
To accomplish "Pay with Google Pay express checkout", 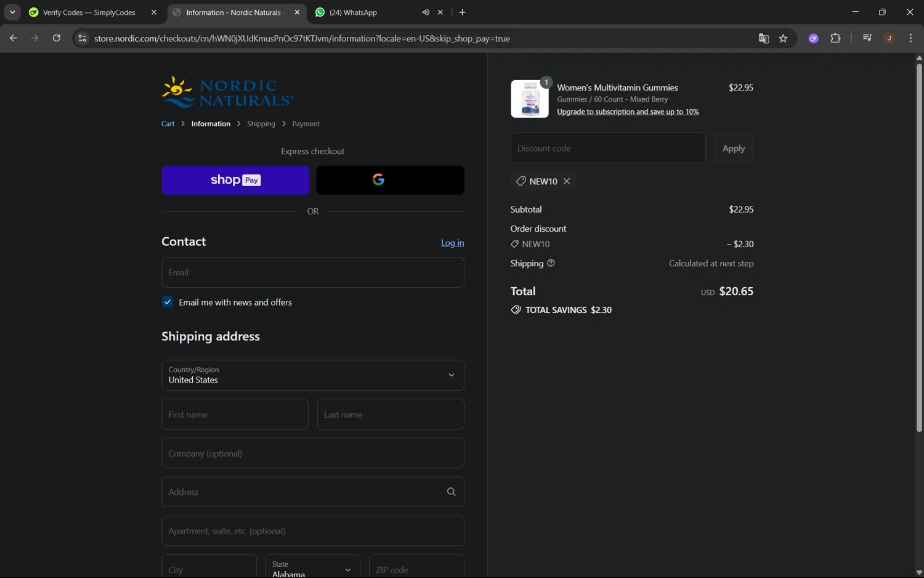I will tap(390, 180).
